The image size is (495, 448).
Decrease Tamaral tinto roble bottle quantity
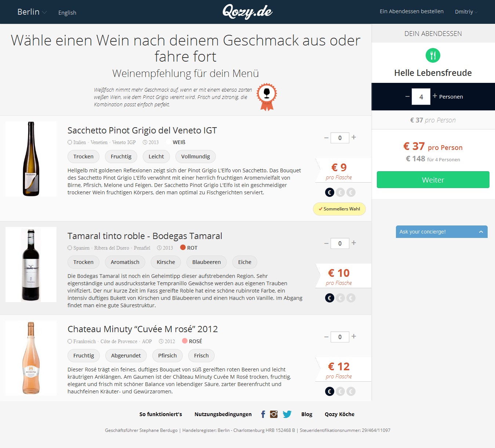(326, 243)
